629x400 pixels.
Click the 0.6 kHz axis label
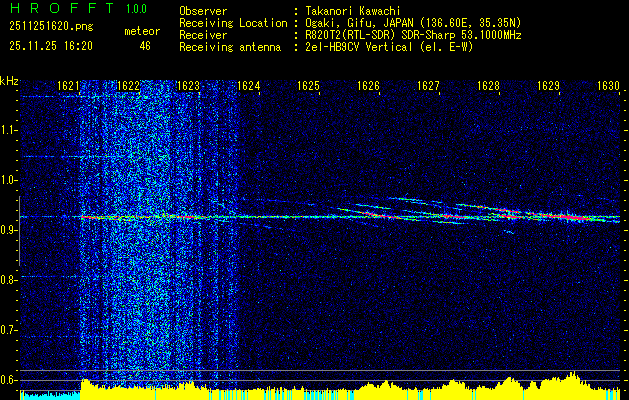click(x=9, y=380)
